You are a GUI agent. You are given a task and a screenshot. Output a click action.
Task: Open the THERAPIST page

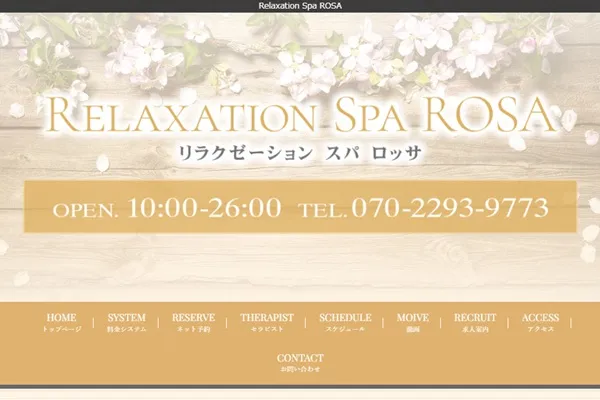(266, 322)
